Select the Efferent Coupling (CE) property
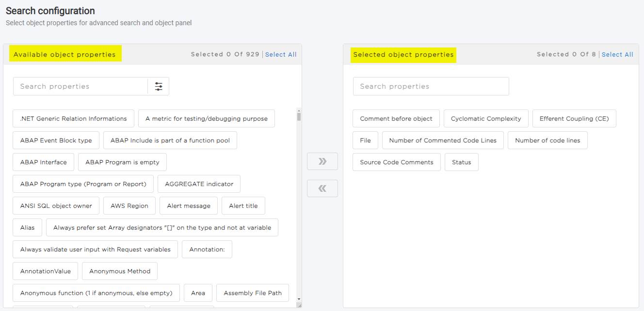Screen dimensions: 644x311 pos(574,119)
